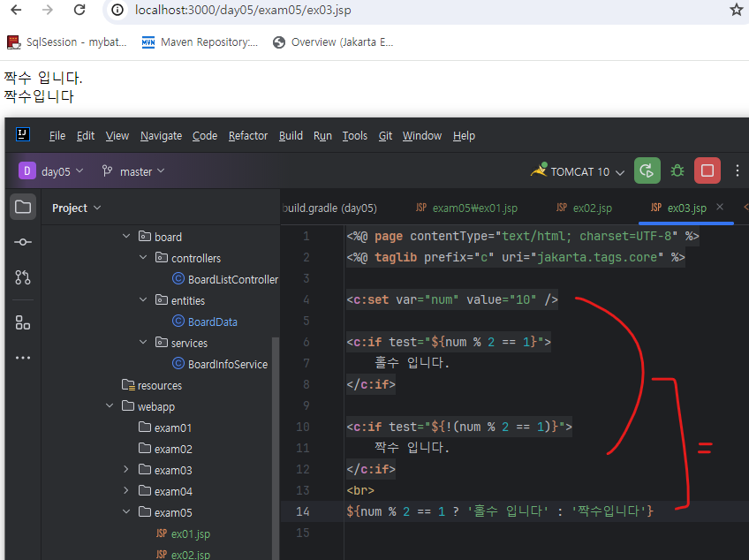Open the SqlSession mybatis bookmark
Screen dimensions: 749x560
[x=67, y=42]
